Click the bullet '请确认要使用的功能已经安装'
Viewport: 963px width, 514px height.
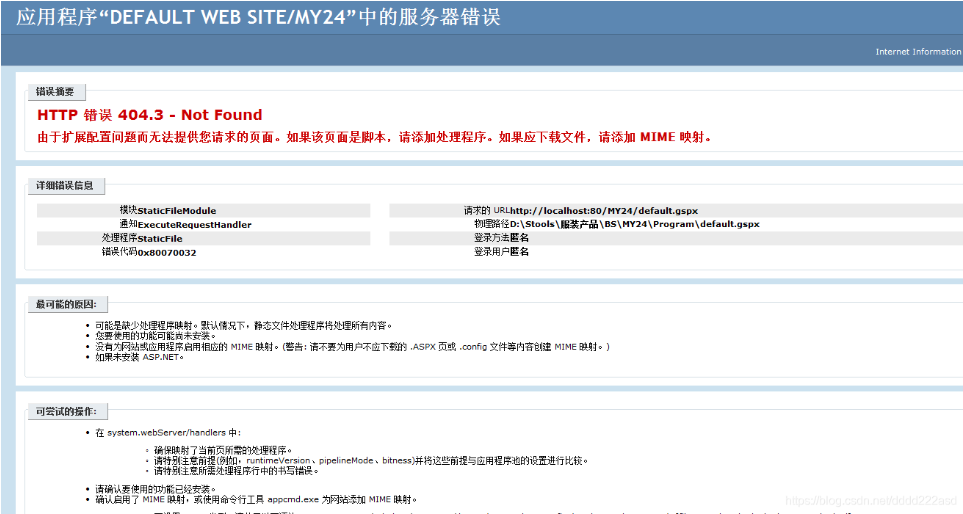pos(155,489)
